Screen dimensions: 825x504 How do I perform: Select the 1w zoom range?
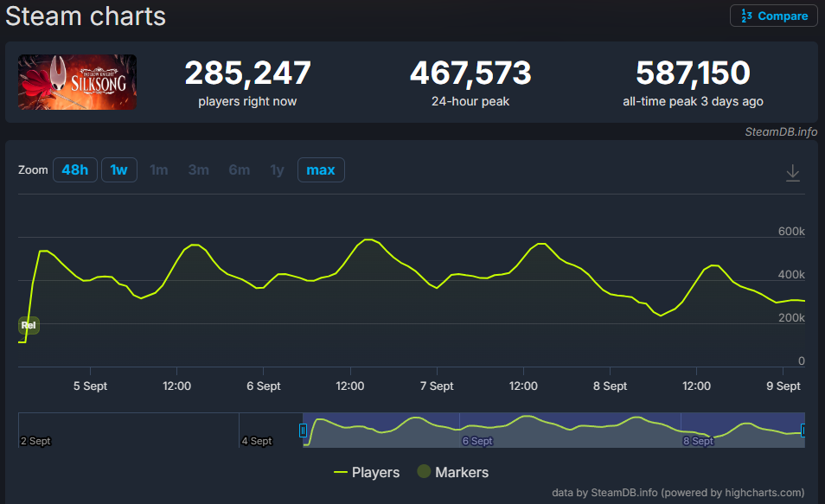(118, 170)
